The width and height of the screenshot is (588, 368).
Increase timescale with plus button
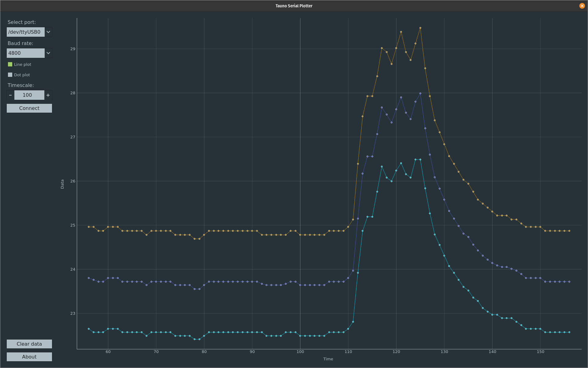(x=48, y=95)
